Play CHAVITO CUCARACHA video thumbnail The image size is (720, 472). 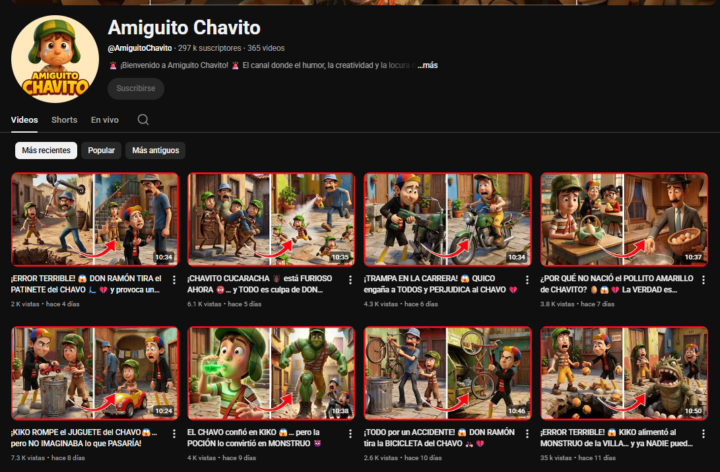click(x=271, y=219)
